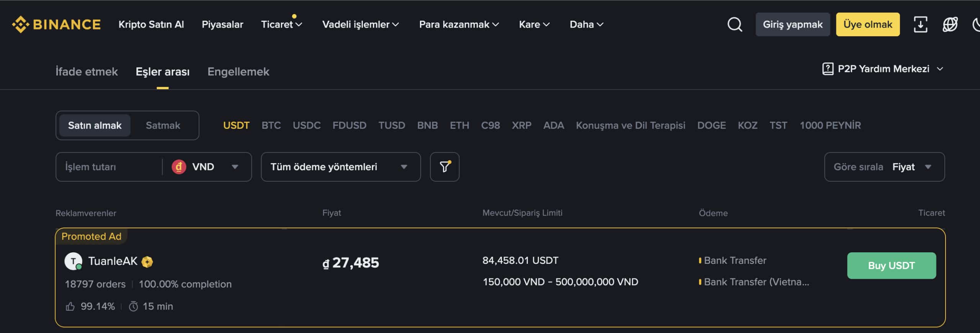980x333 pixels.
Task: Click the Binance logo
Action: pos(57,24)
